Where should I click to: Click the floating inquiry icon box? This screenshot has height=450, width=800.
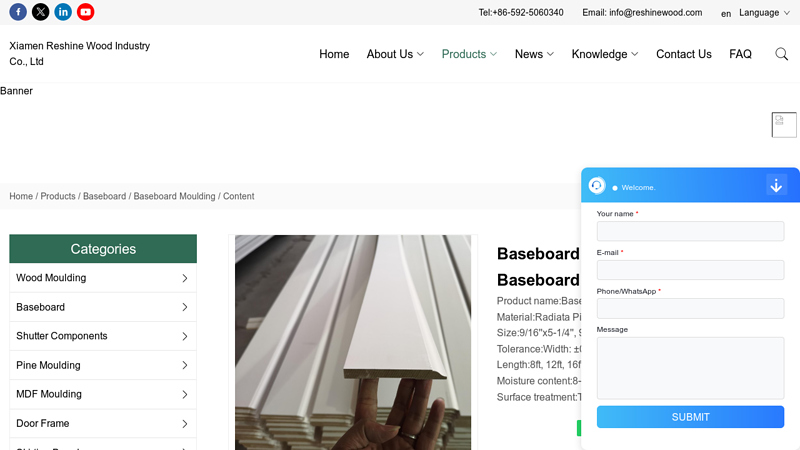[784, 124]
